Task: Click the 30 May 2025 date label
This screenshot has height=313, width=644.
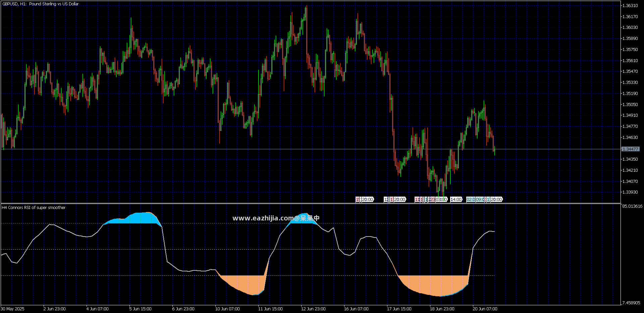Action: (12, 309)
